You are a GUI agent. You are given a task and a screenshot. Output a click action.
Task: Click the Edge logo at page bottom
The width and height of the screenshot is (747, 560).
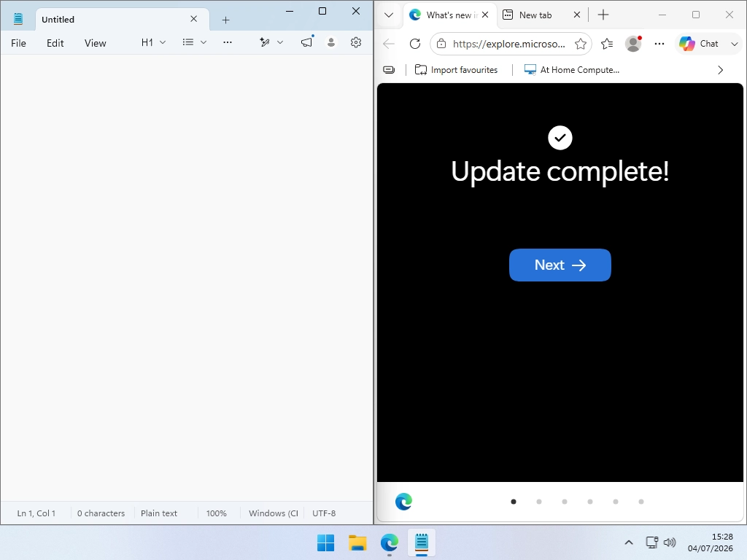pos(403,502)
